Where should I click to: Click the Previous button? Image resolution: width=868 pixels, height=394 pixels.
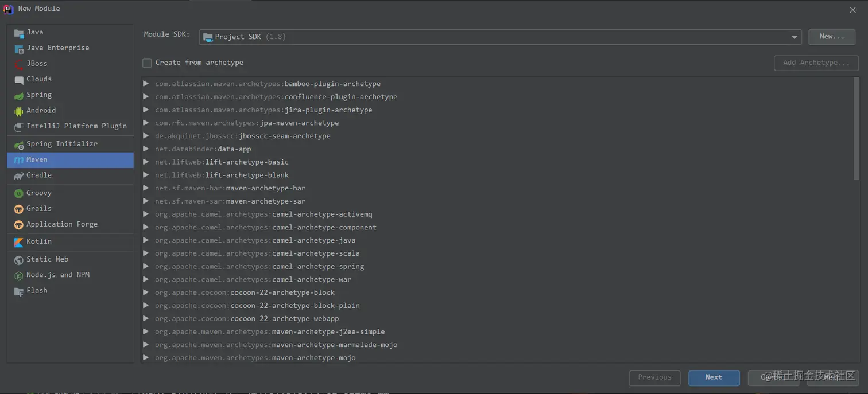[x=654, y=377]
